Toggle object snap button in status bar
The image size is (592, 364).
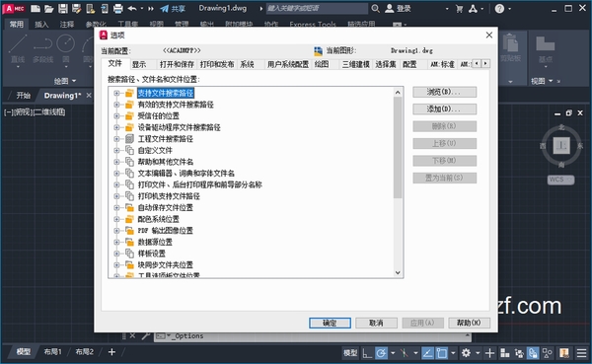[x=441, y=353]
